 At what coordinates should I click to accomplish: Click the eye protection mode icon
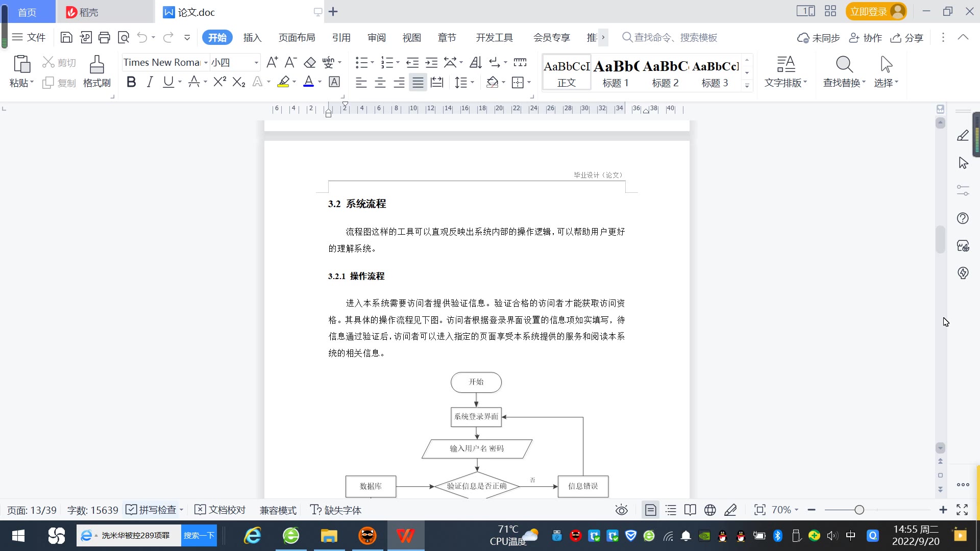[621, 510]
